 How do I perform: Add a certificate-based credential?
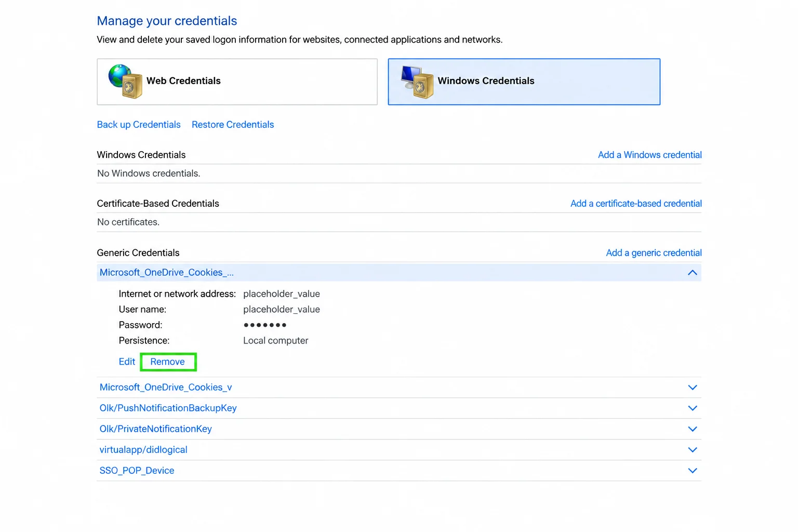click(636, 204)
